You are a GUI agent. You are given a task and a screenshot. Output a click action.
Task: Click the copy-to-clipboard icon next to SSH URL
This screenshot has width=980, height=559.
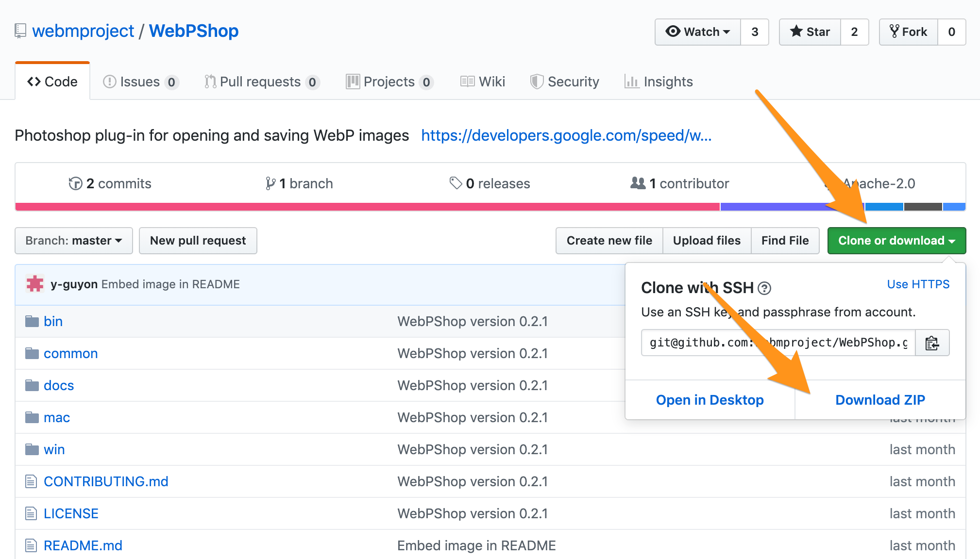click(932, 343)
